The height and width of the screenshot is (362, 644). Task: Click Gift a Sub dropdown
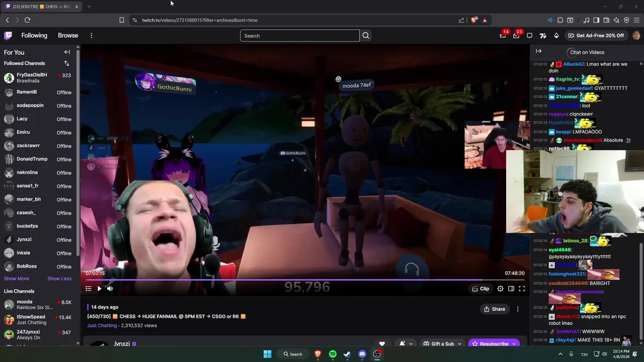(x=441, y=344)
